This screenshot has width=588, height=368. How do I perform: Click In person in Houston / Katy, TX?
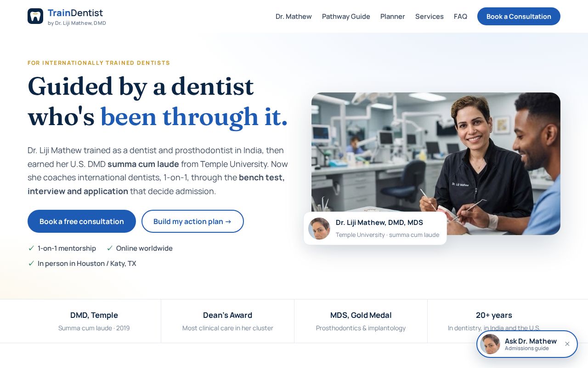87,264
